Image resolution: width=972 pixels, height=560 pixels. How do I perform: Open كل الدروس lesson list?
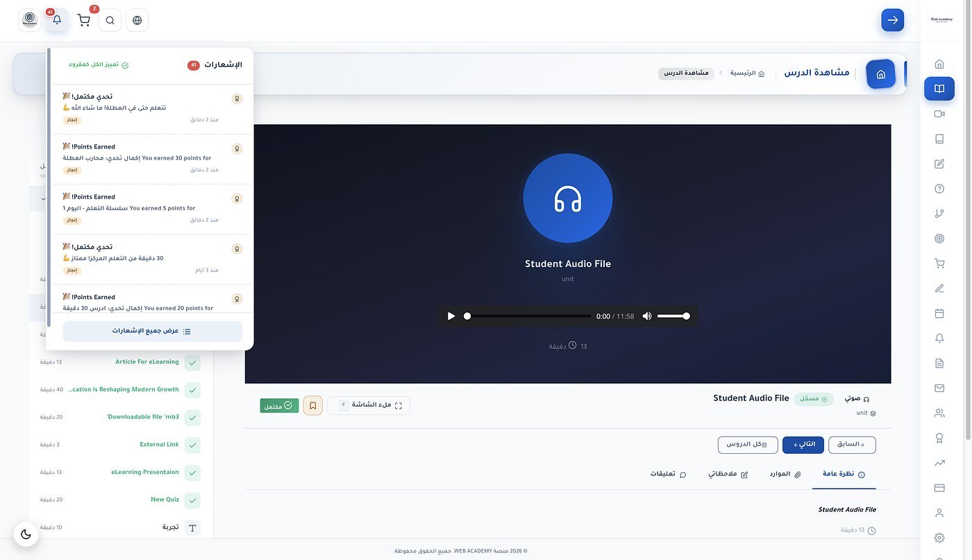point(748,445)
